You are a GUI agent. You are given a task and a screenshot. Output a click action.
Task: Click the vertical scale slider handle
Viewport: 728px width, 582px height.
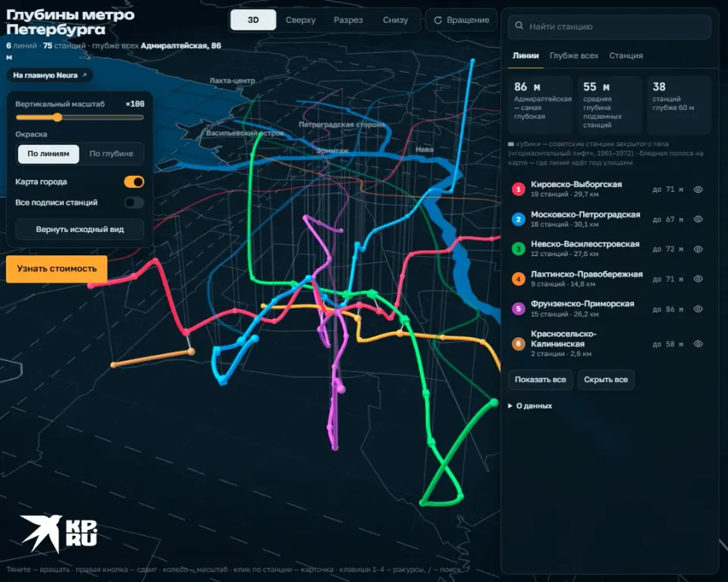(57, 117)
